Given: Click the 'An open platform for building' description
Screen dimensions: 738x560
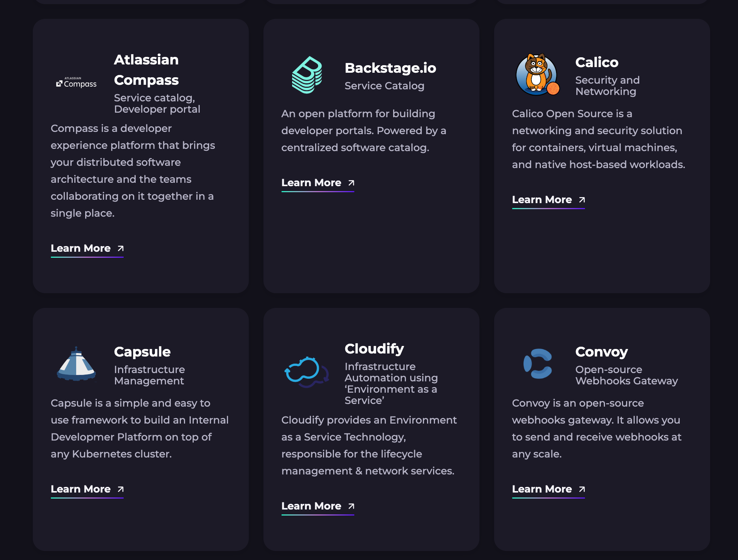Looking at the screenshot, I should tap(364, 130).
